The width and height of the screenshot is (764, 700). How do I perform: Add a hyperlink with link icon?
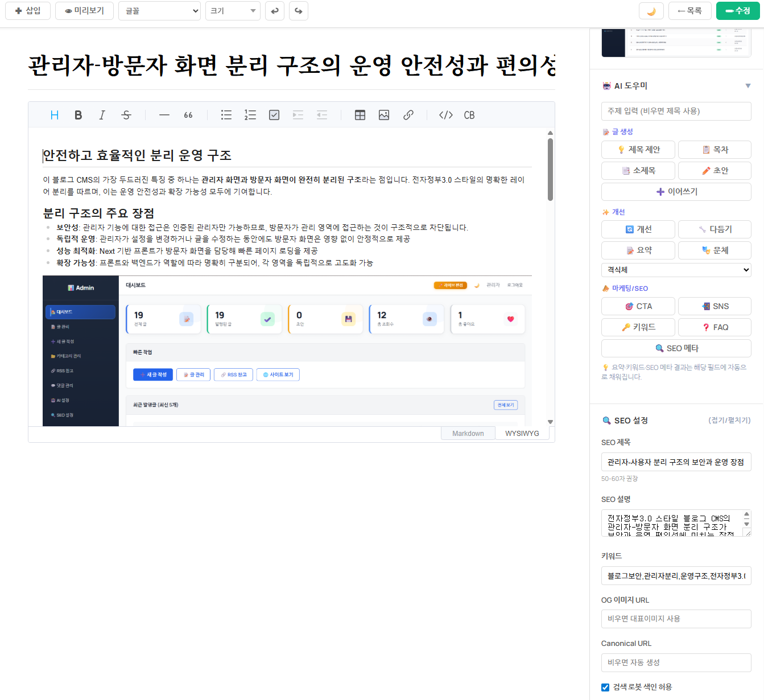click(408, 115)
